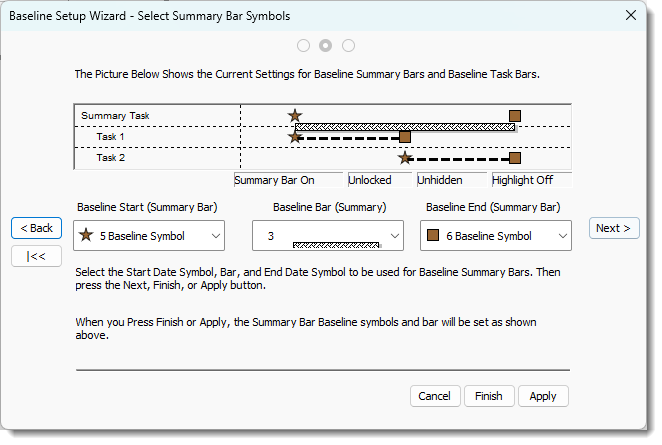
Task: Toggle the Summary Bar On setting
Action: point(274,180)
